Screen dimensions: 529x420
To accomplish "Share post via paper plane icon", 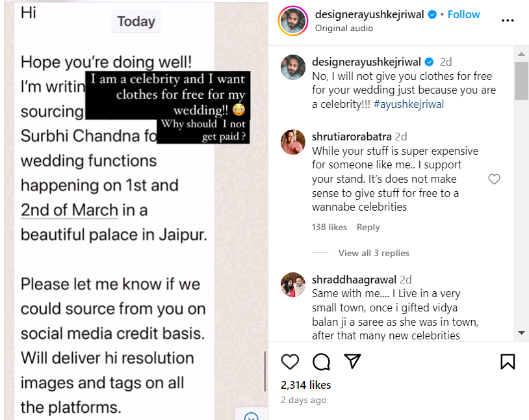I will tap(352, 361).
